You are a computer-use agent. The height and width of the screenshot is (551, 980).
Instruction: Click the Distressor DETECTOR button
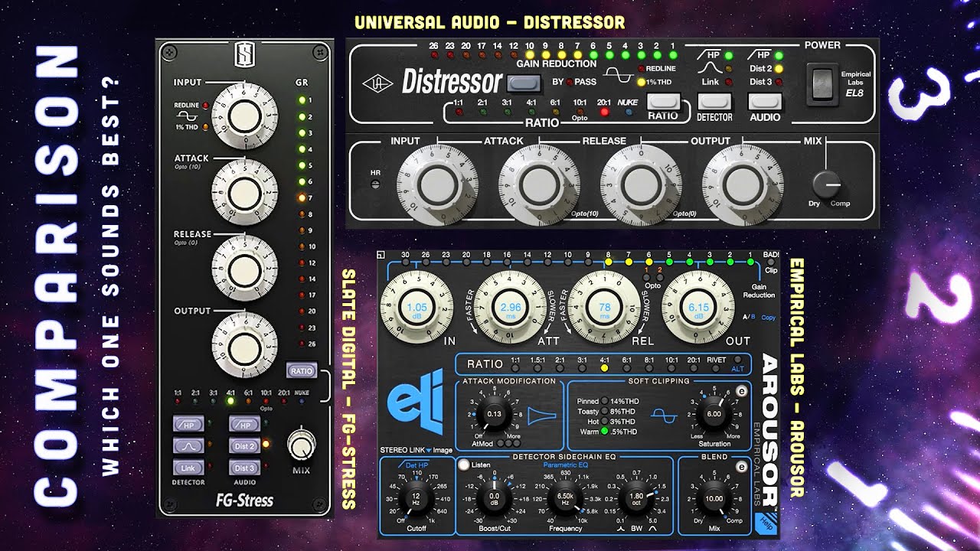click(714, 101)
